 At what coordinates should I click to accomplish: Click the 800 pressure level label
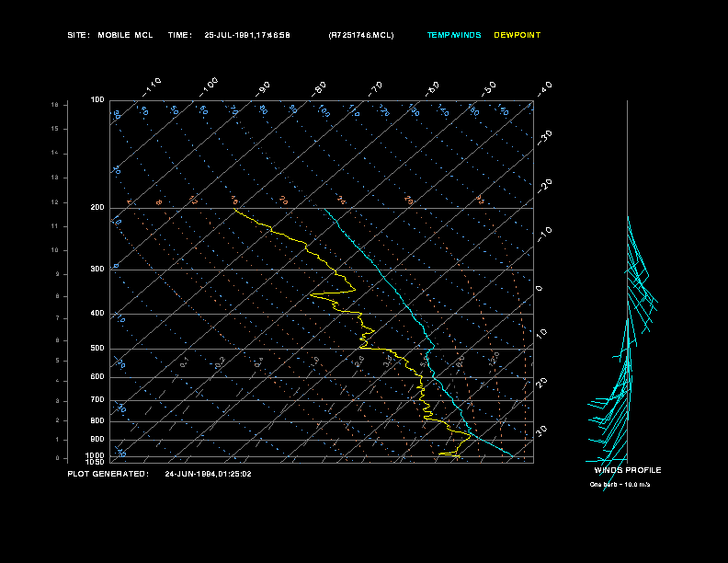(x=97, y=420)
